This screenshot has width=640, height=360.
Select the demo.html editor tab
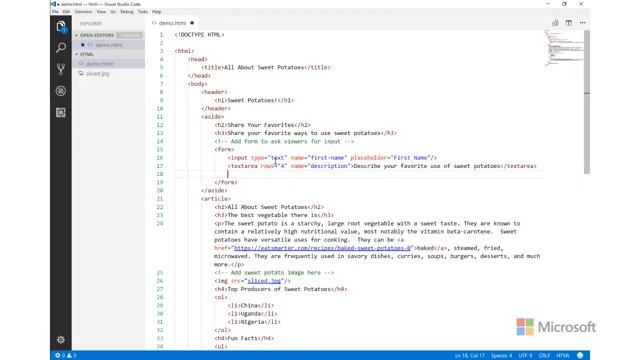coord(172,23)
